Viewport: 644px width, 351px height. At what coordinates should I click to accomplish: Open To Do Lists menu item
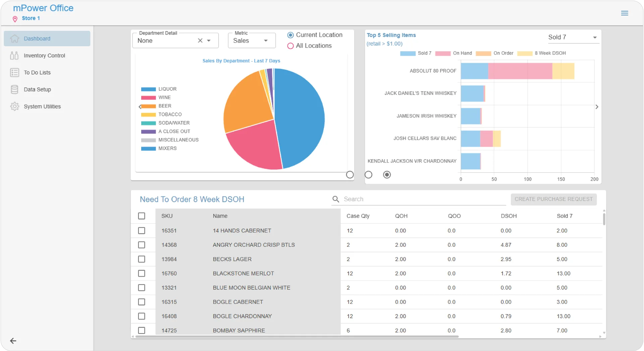pyautogui.click(x=47, y=72)
